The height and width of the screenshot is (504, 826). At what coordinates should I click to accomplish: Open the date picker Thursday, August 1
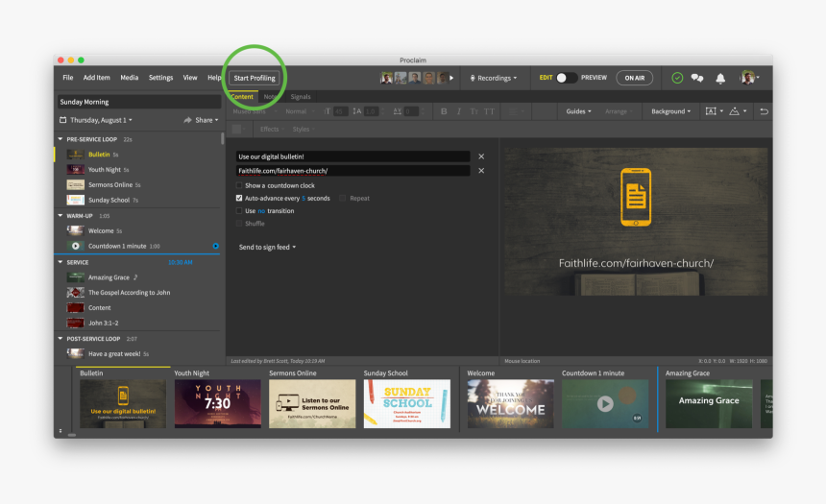click(96, 120)
